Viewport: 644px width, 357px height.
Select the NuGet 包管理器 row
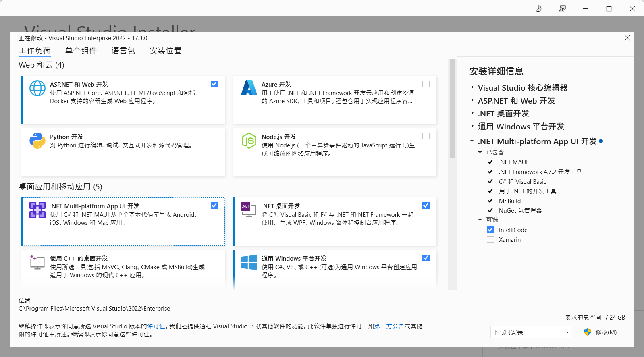tap(520, 210)
